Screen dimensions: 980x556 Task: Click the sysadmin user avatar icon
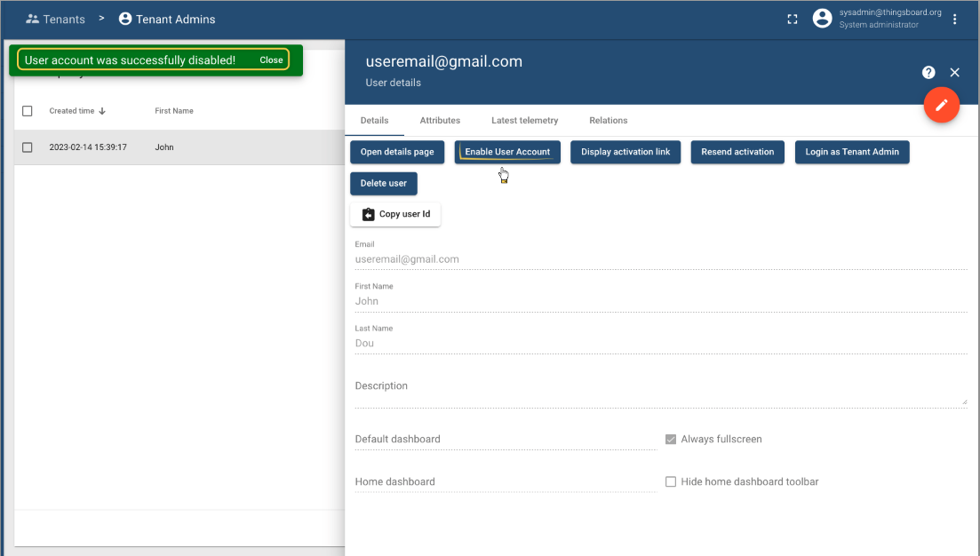(x=822, y=19)
